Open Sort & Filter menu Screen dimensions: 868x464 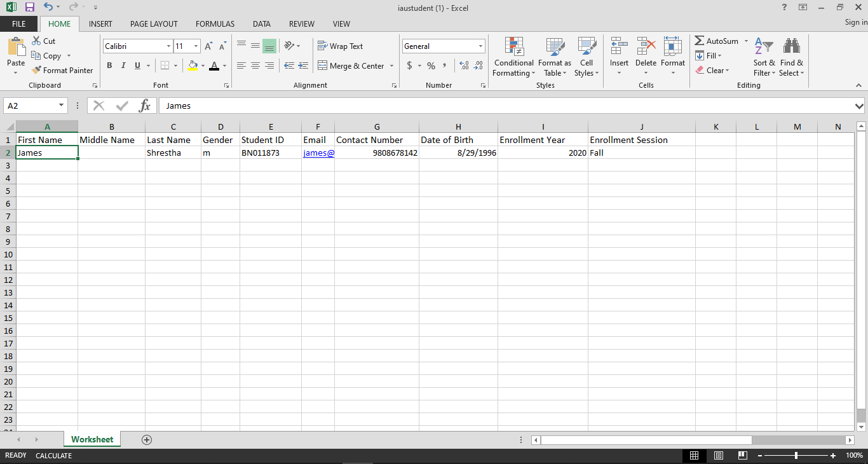(x=764, y=57)
